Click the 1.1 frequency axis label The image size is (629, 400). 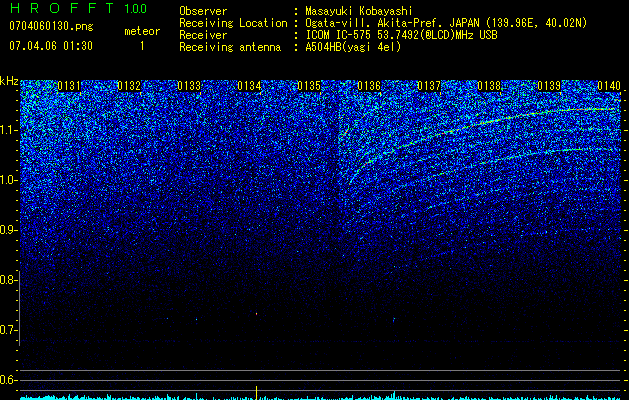(x=9, y=130)
